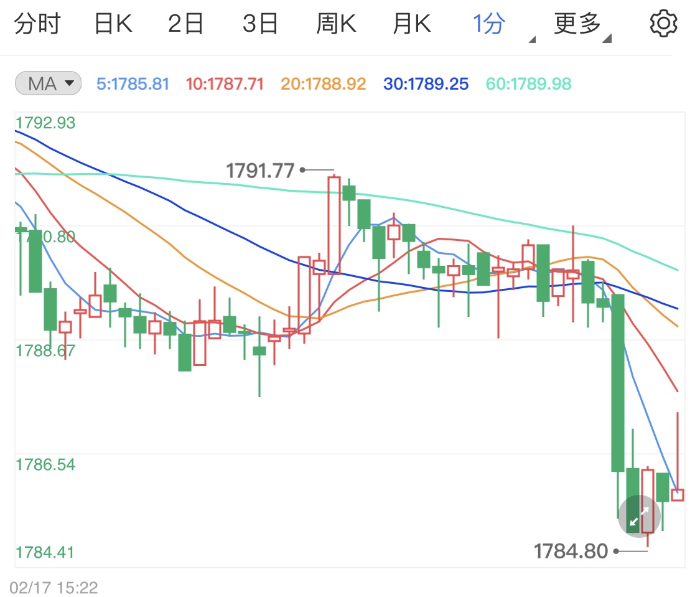
Task: Tap the fullscreen expand arrows icon
Action: (x=638, y=516)
